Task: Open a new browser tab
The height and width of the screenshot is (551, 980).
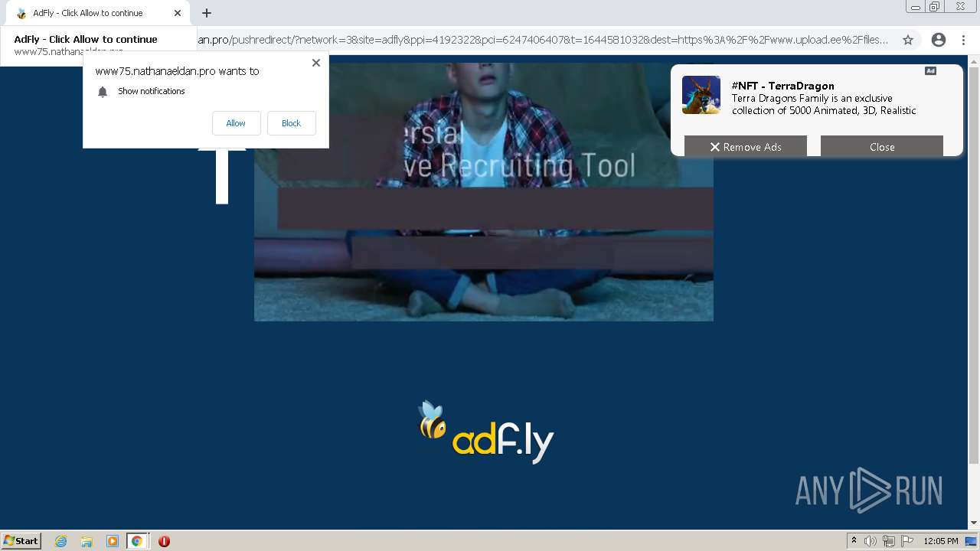Action: [207, 13]
